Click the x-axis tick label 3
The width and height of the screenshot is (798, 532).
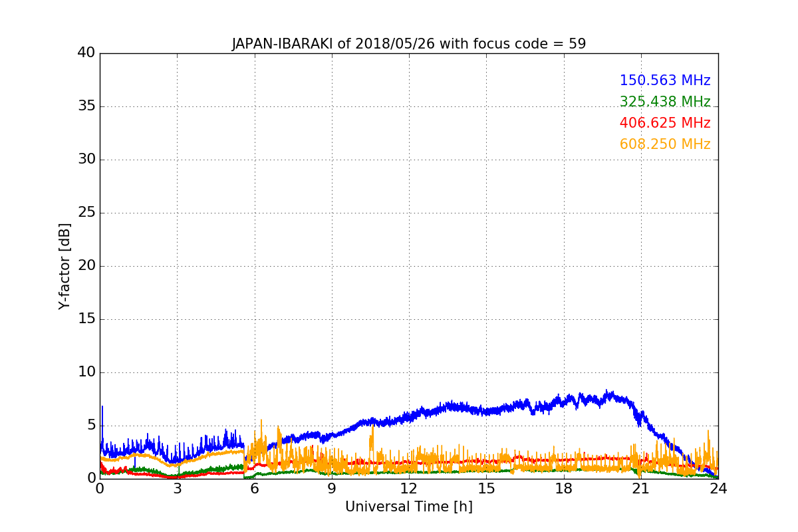177,489
